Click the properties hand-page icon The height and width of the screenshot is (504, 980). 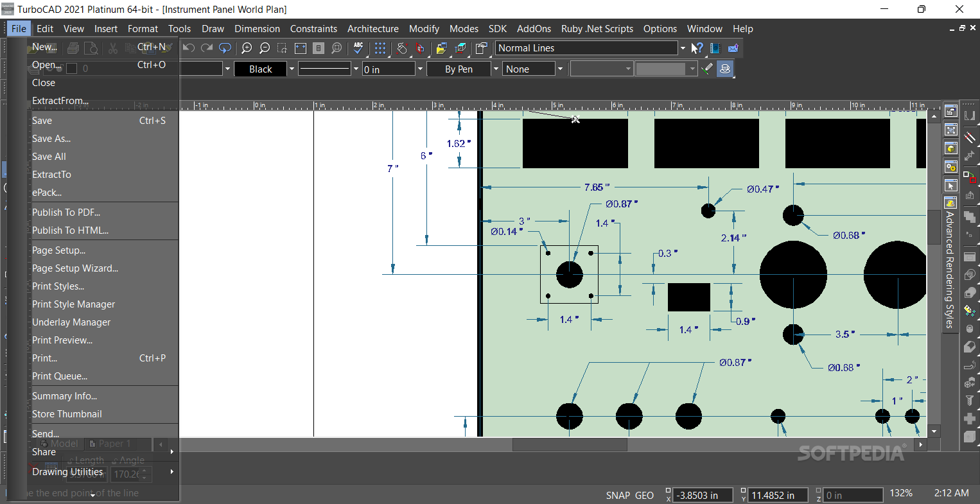pyautogui.click(x=482, y=48)
